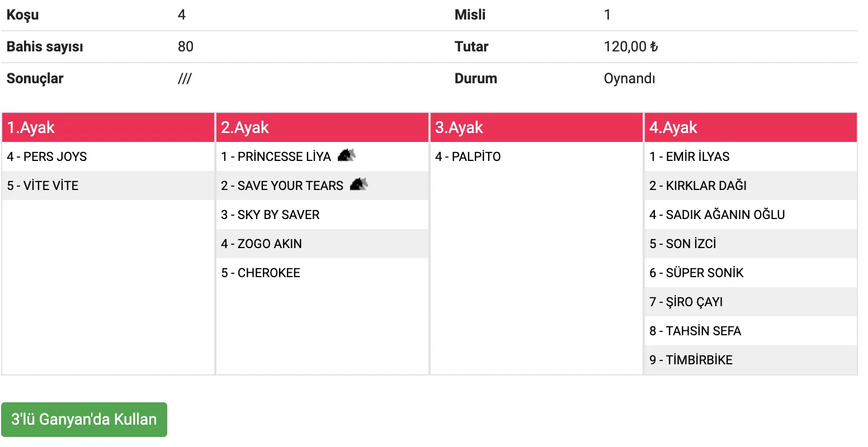868x447 pixels.
Task: Click horse icon beside PRİNCESSE LİYA
Action: [x=347, y=155]
